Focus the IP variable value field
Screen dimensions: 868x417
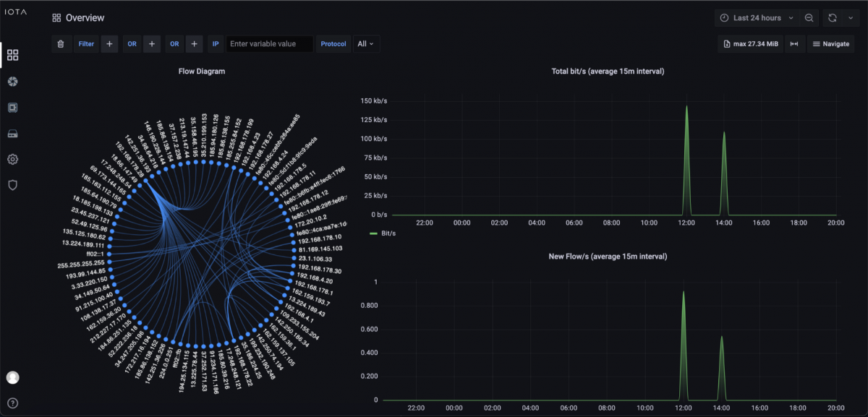coord(270,44)
